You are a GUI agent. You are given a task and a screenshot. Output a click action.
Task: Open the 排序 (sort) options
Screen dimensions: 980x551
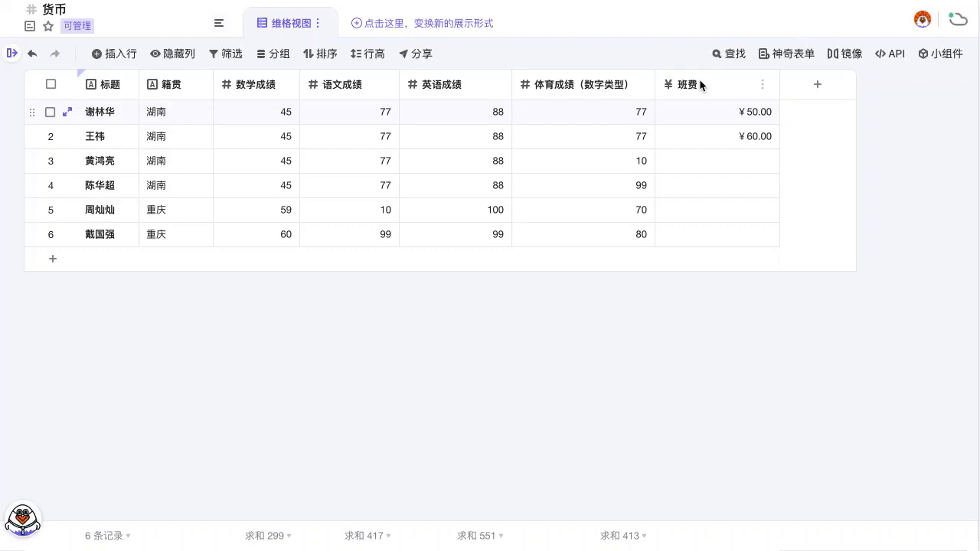(320, 54)
